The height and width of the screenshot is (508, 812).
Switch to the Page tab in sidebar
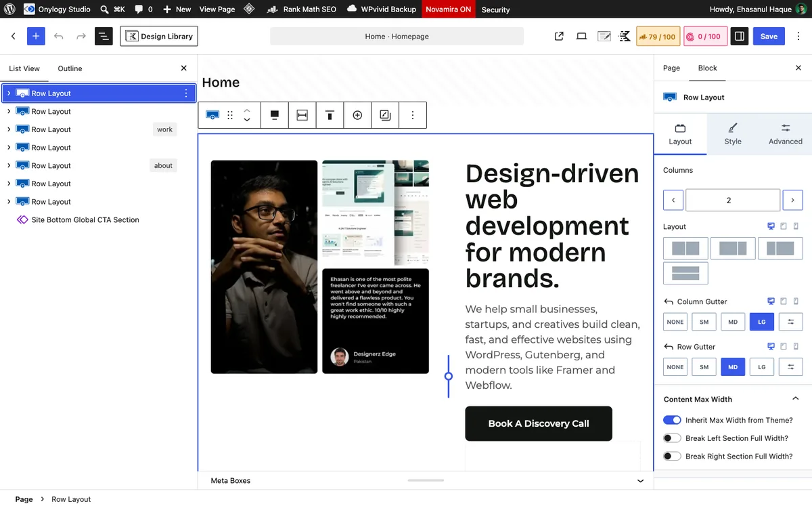tap(671, 68)
